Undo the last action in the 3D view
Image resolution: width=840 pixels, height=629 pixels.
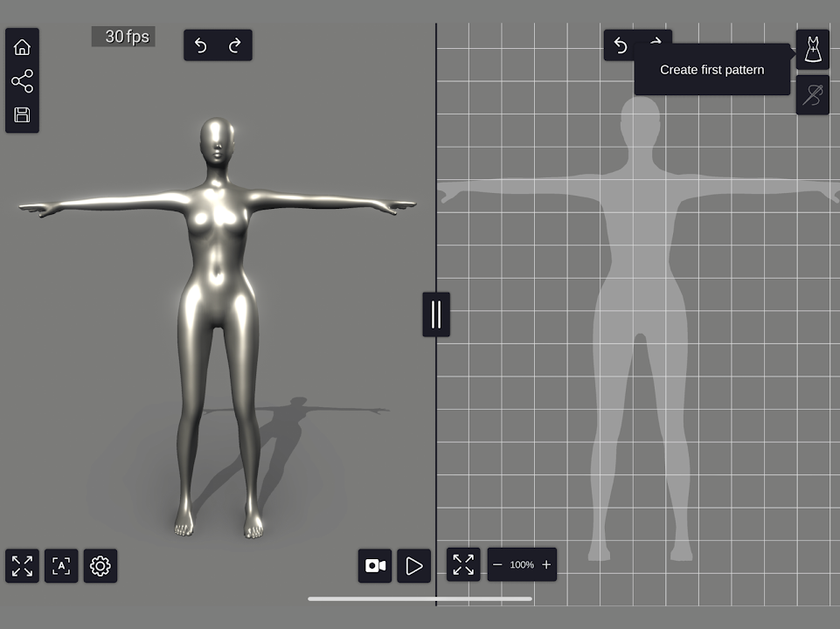pos(201,45)
